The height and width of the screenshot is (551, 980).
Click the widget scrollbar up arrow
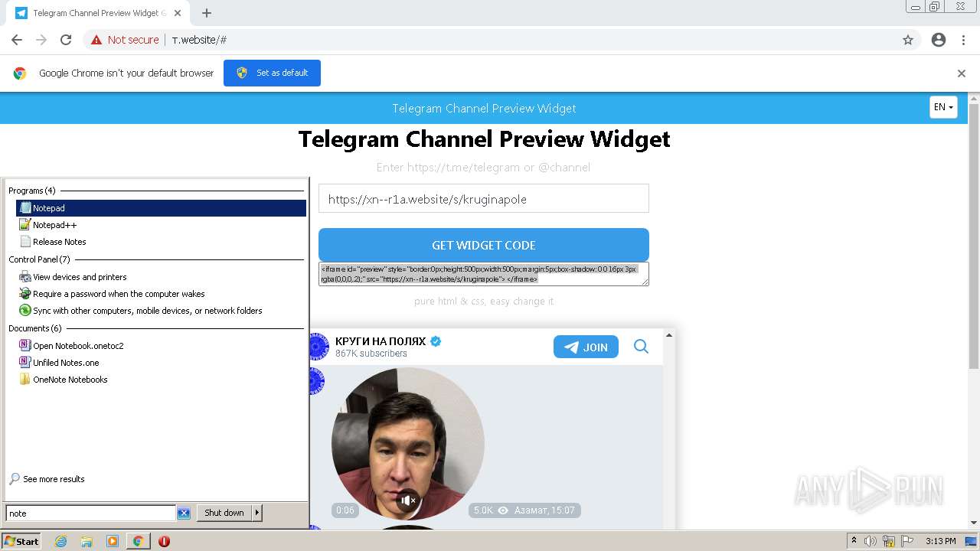(669, 335)
